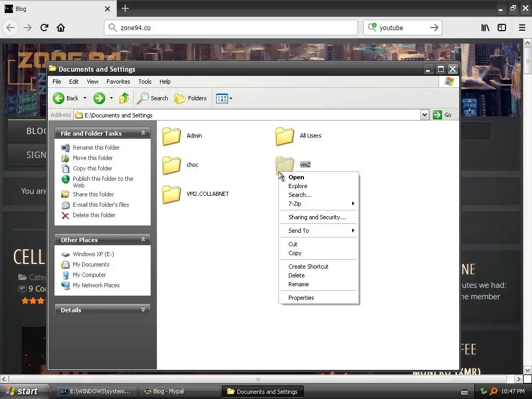
Task: Click the green Forward arrow icon
Action: 99,98
